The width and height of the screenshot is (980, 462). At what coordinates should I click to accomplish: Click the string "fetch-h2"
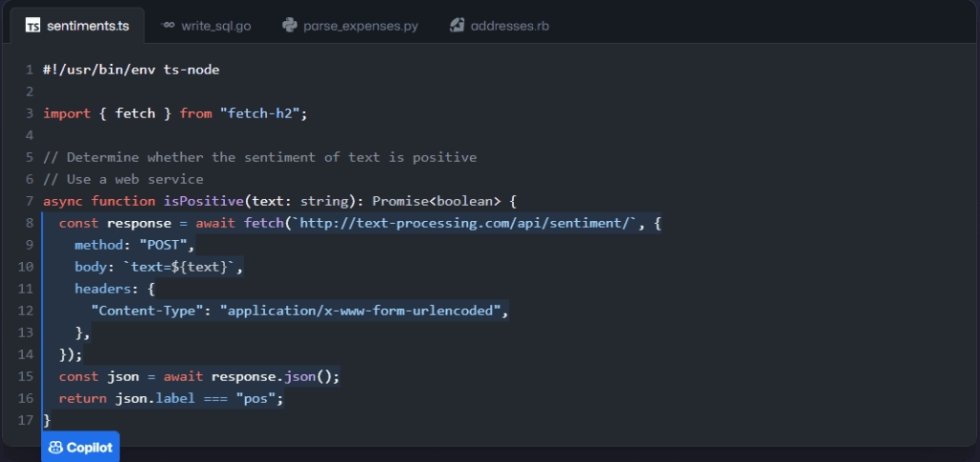[260, 114]
